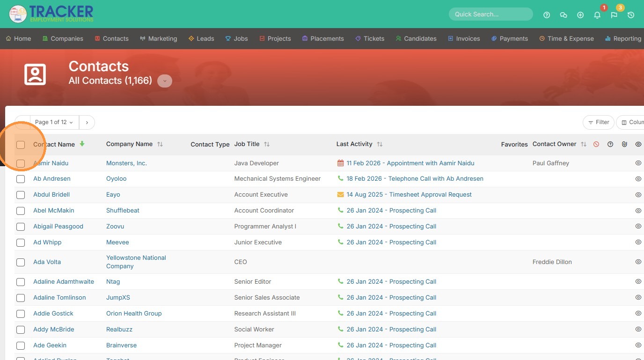The width and height of the screenshot is (644, 360).
Task: Open the Page 1 of 12 dropdown
Action: [54, 122]
